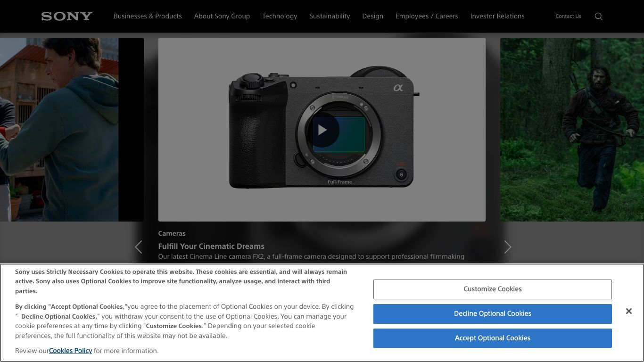Viewport: 644px width, 362px height.
Task: Close the cookie banner with X
Action: pos(628,311)
